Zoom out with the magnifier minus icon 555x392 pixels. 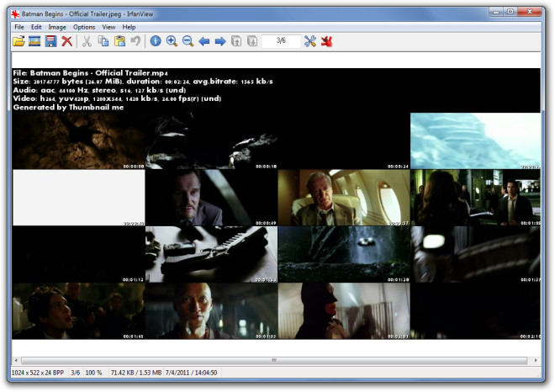click(188, 41)
